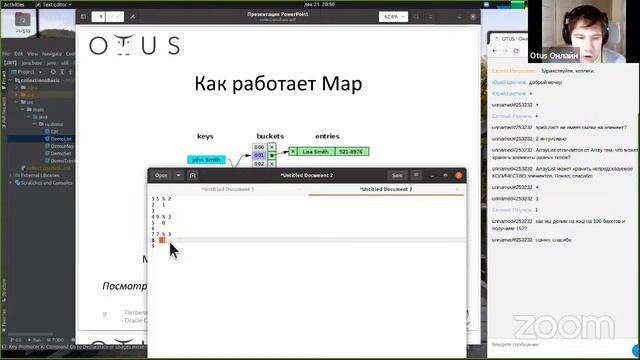
Task: Click the browser back arrow
Action: click(x=495, y=51)
